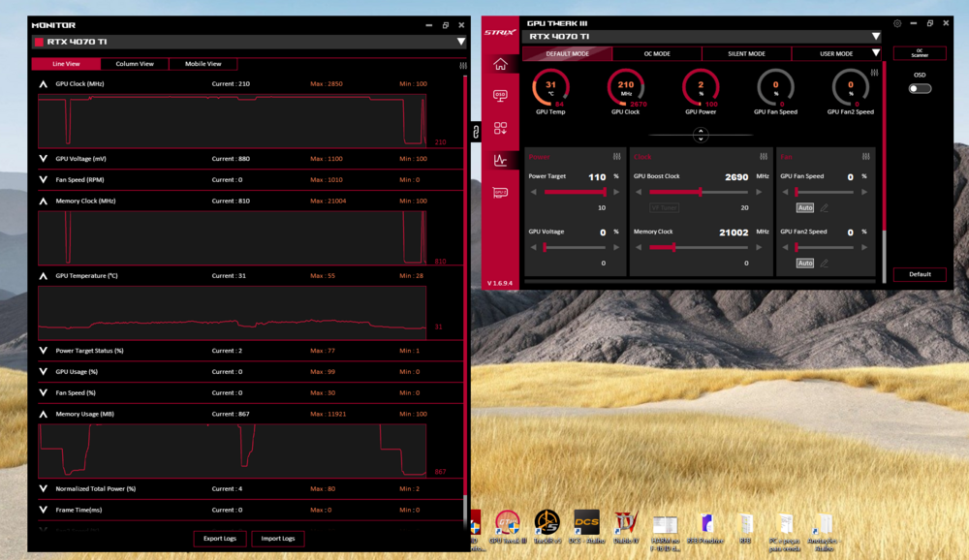Click Import Logs button
Image resolution: width=969 pixels, height=560 pixels.
[278, 539]
